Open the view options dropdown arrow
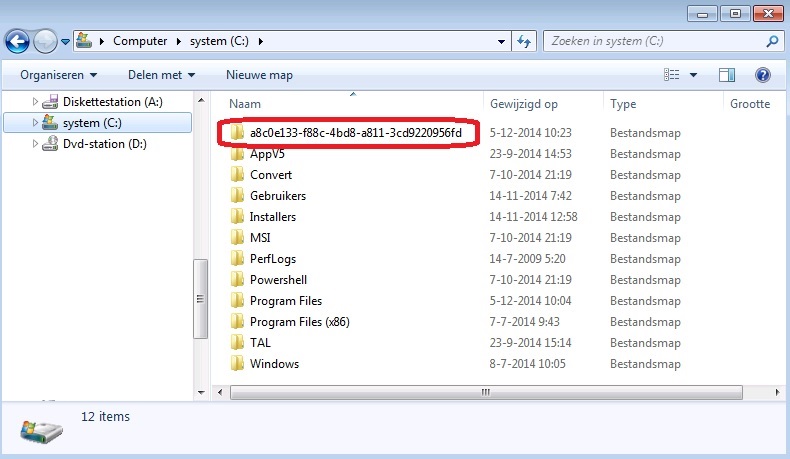This screenshot has height=459, width=790. tap(693, 75)
